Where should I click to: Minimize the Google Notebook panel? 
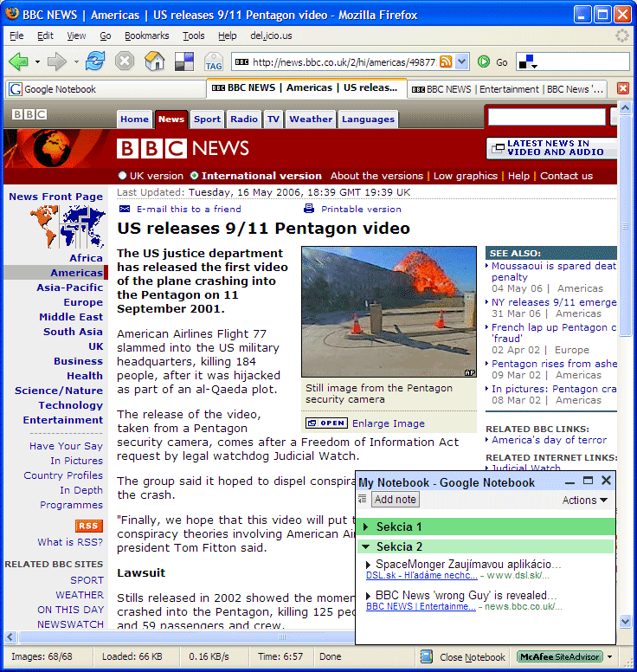click(x=569, y=481)
